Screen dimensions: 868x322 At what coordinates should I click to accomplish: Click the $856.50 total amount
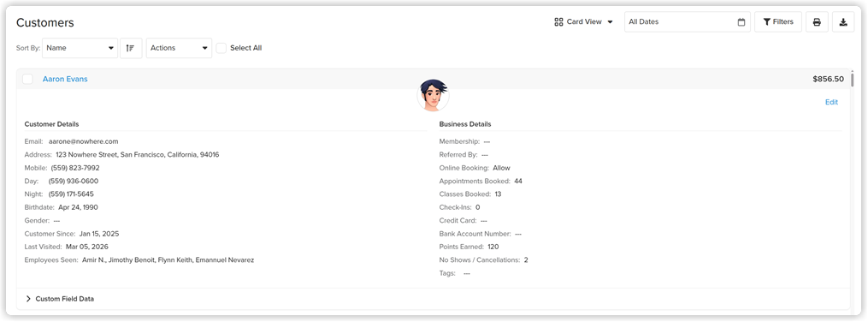828,80
